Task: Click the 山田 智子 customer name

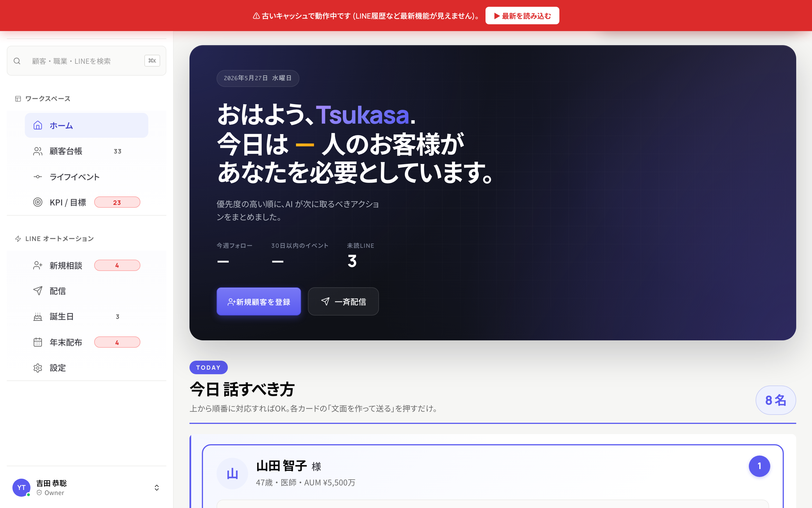Action: point(281,466)
